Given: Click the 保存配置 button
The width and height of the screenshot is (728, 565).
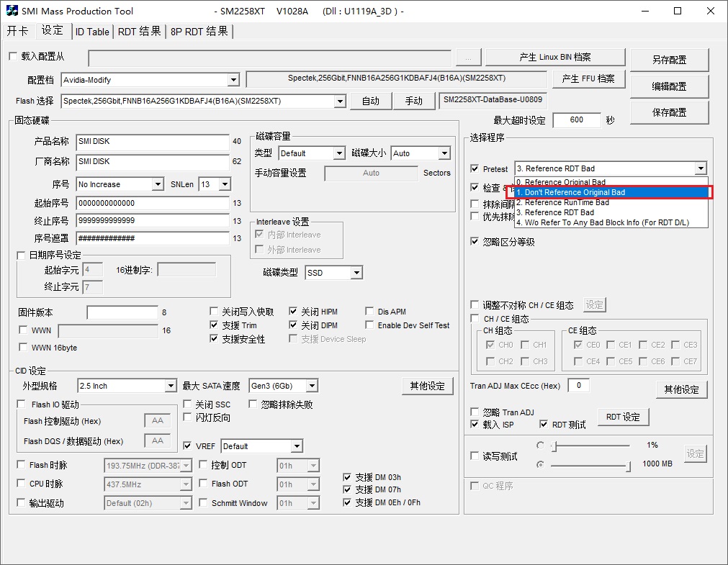Looking at the screenshot, I should [669, 112].
